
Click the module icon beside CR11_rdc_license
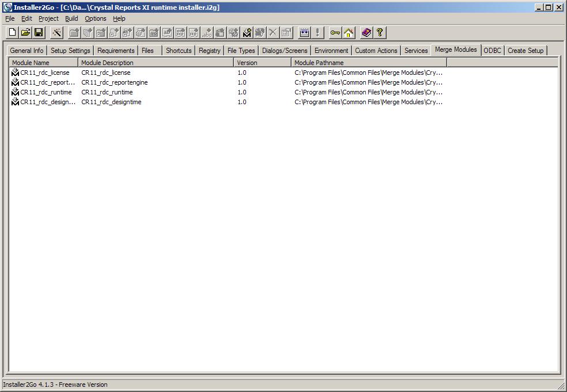click(15, 73)
